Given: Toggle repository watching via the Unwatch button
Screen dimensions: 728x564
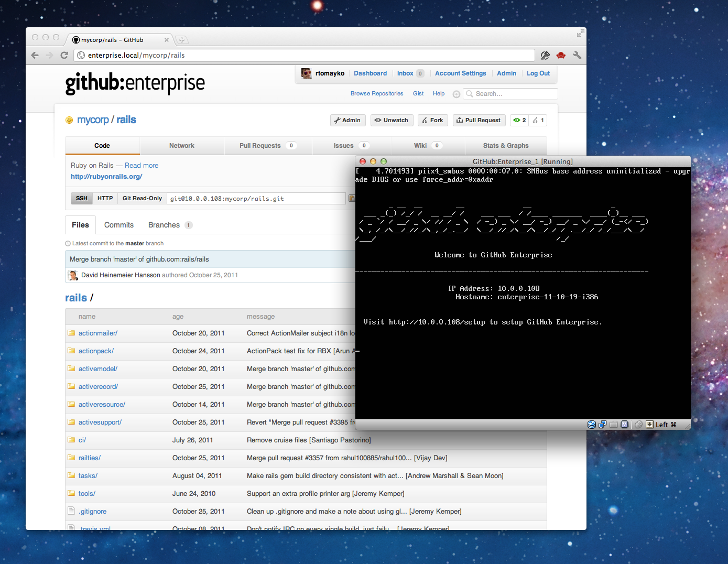Looking at the screenshot, I should [x=392, y=120].
